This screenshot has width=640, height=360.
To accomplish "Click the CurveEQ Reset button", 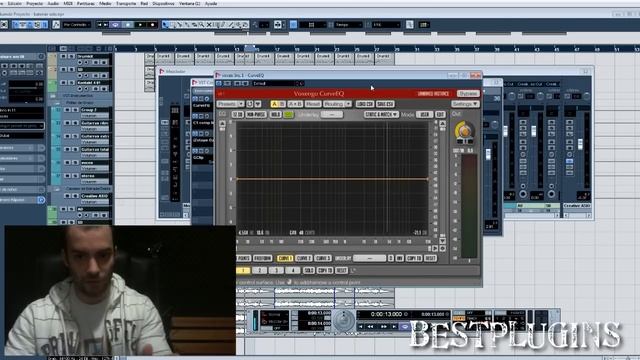I will 313,104.
